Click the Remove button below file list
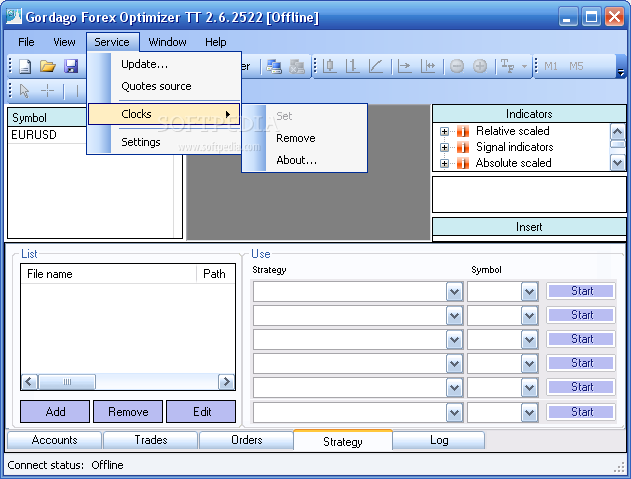Screen dimensions: 631x479 [128, 411]
